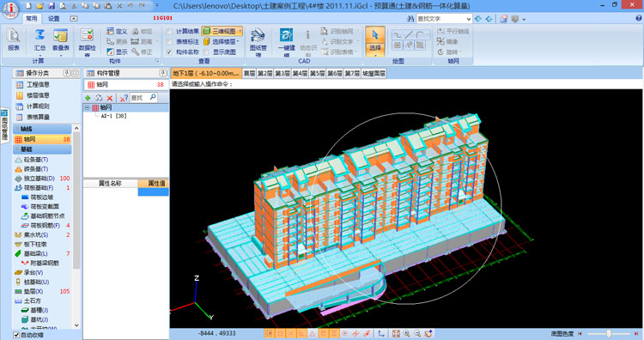Click the green plus add-component icon
Screen dimensions: 644x340
coord(88,98)
